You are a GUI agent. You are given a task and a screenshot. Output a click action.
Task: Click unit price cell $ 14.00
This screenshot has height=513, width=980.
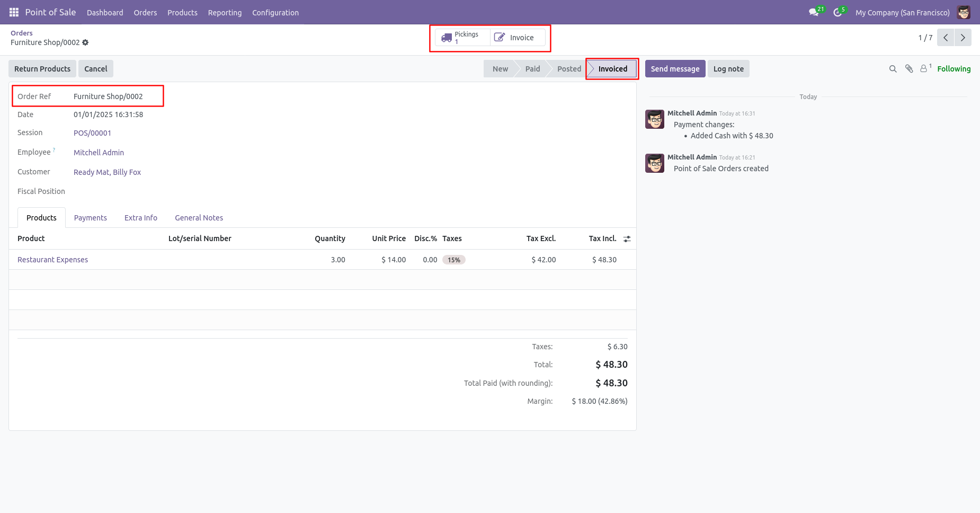tap(394, 260)
